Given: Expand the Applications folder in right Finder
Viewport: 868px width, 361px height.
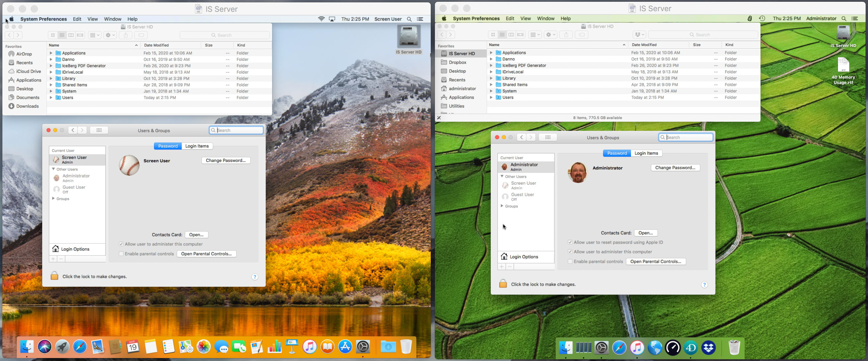Looking at the screenshot, I should pos(491,53).
